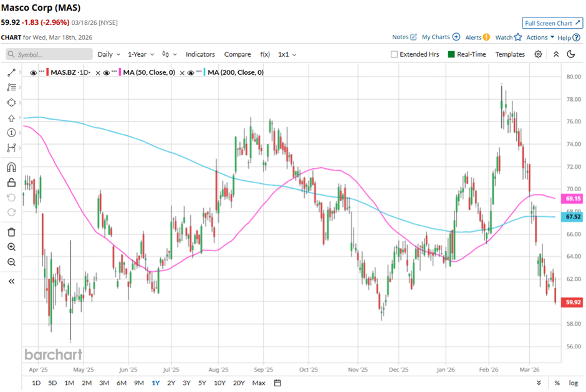Expand the 1-Year period dropdown

point(142,54)
